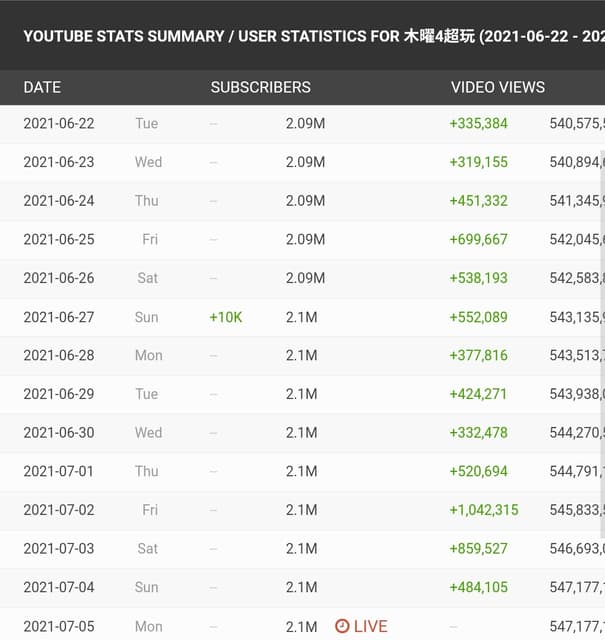Click the SUBSCRIBERS column header

point(260,87)
